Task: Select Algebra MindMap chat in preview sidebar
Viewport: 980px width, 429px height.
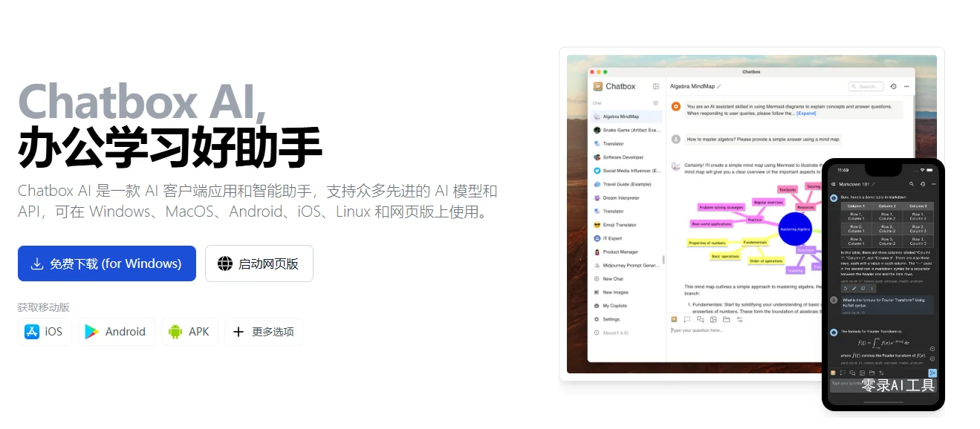Action: (x=626, y=117)
